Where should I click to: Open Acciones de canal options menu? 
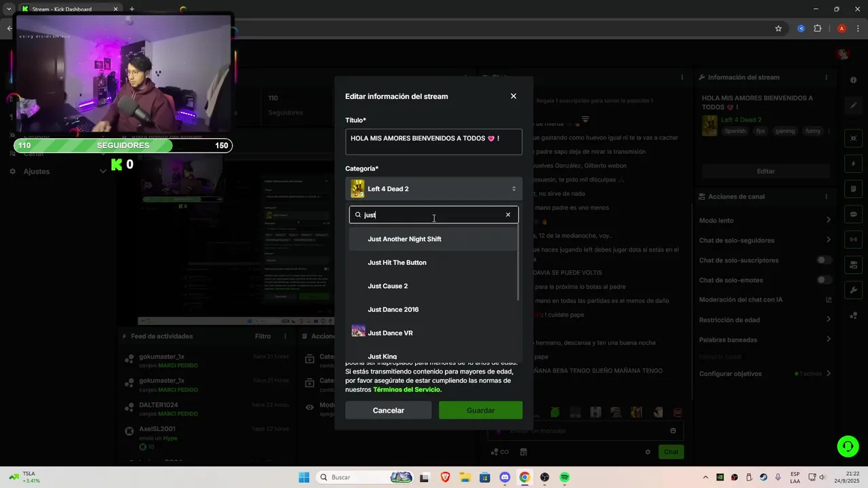826,197
